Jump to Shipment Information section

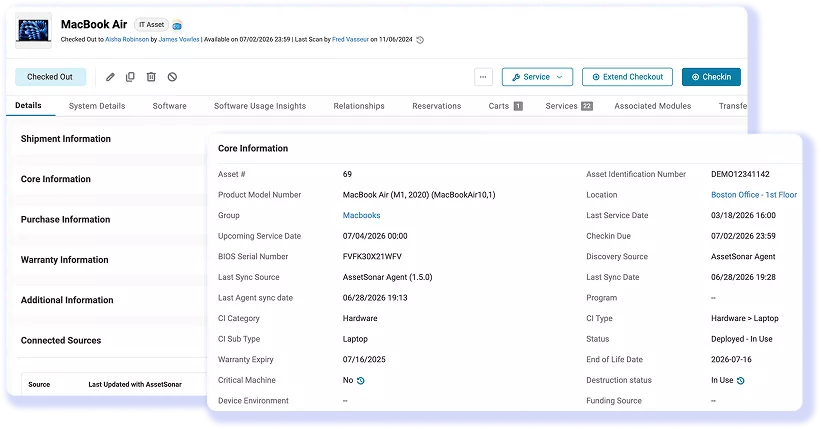(65, 139)
